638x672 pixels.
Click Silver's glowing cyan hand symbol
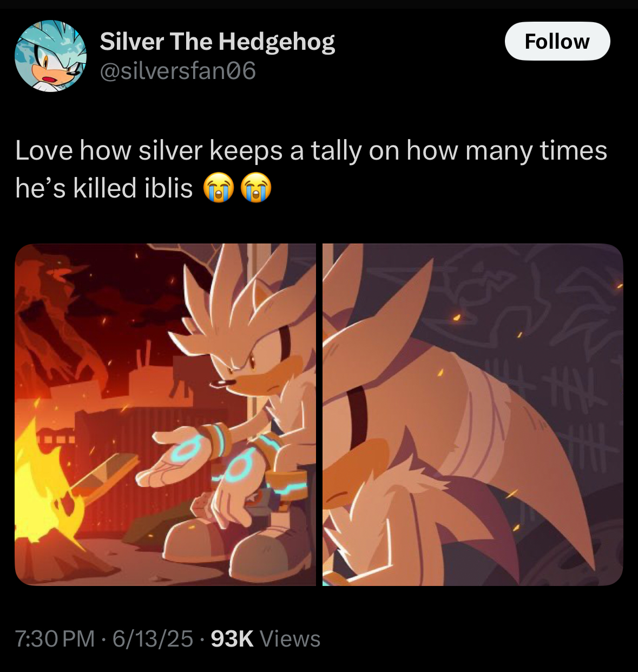(189, 450)
